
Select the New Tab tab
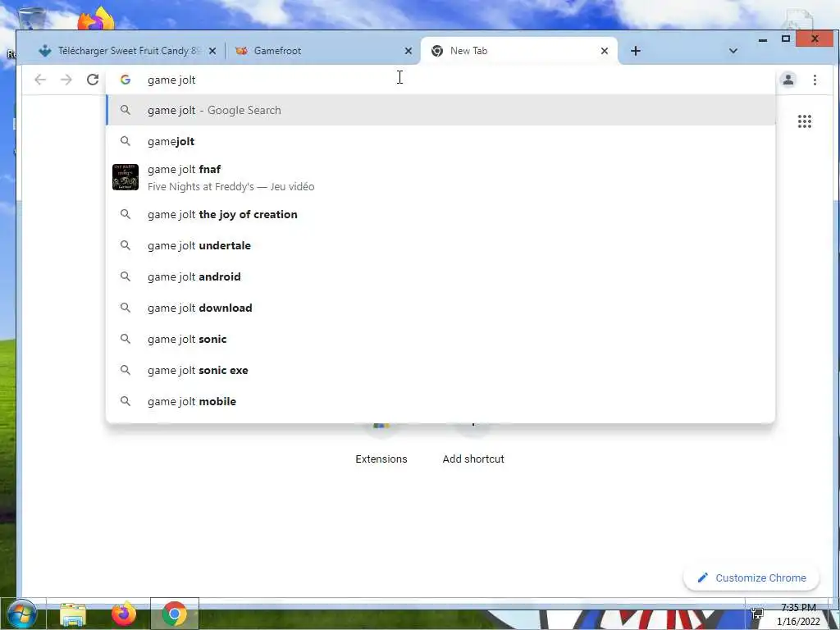point(519,51)
